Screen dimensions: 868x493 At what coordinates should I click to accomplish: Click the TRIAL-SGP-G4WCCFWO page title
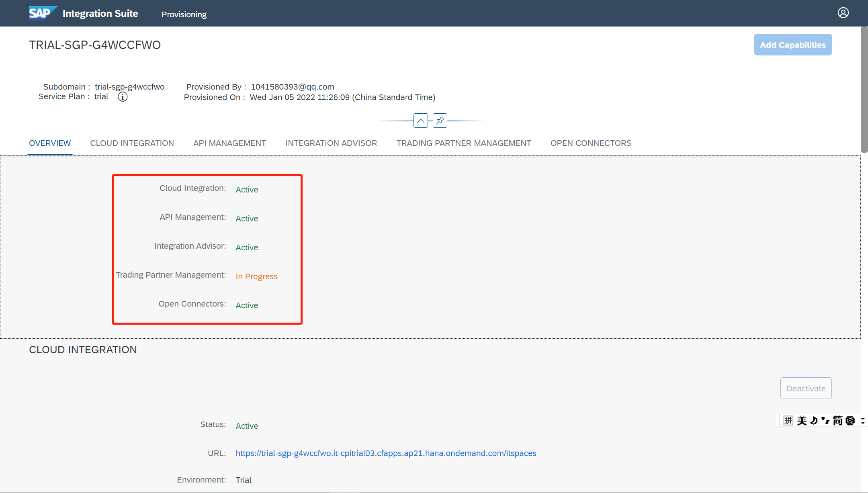(95, 45)
